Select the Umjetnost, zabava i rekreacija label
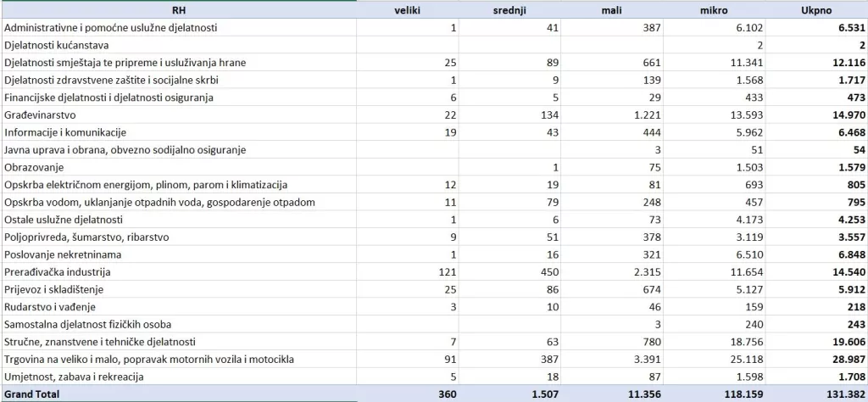 click(74, 377)
